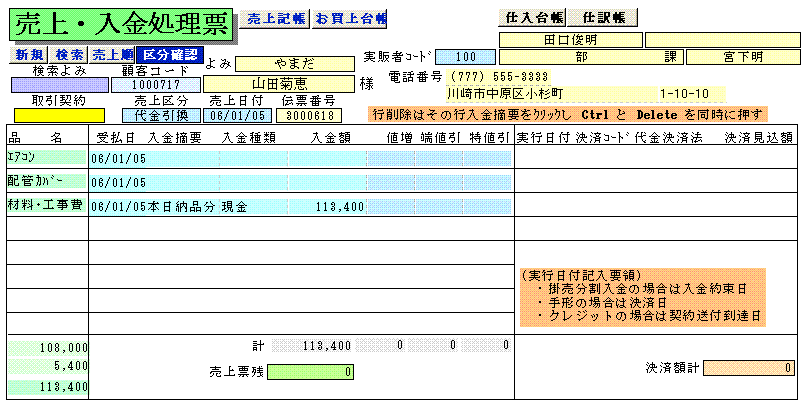Click the customer name field 山田菊恵

[x=279, y=84]
